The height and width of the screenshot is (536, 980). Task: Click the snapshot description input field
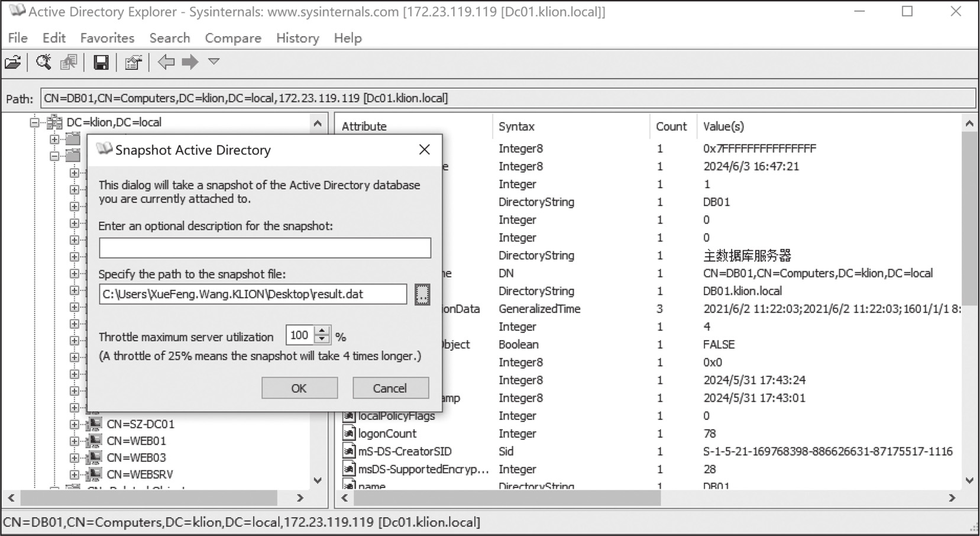coord(265,248)
